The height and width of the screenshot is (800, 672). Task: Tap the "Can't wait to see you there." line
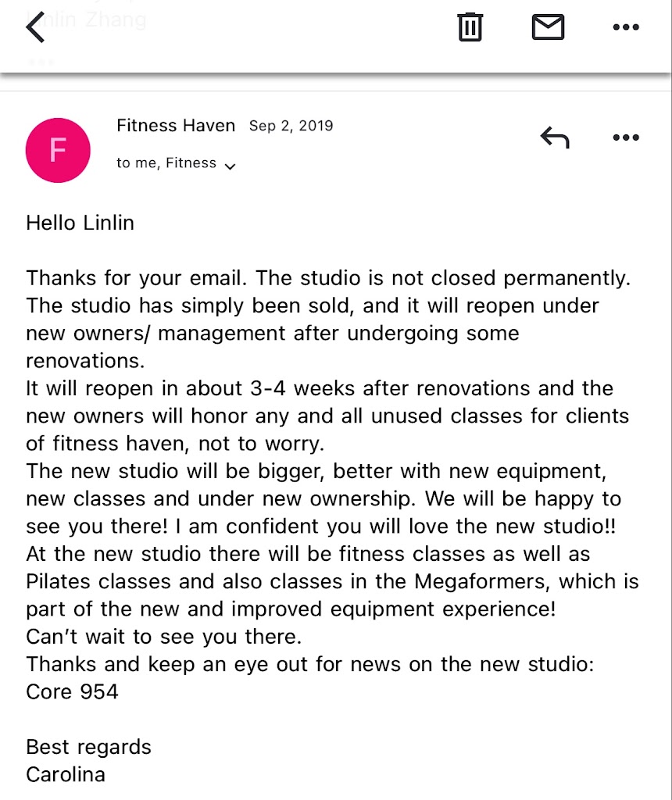(163, 637)
